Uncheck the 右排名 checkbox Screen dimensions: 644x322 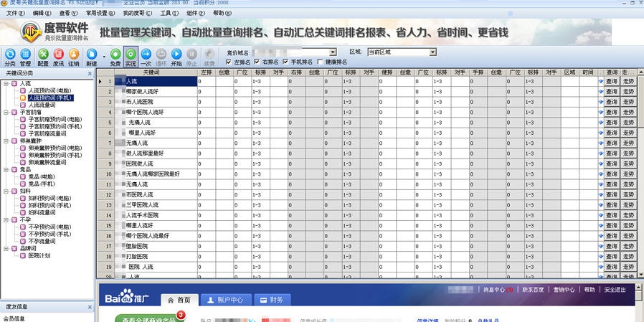(257, 62)
